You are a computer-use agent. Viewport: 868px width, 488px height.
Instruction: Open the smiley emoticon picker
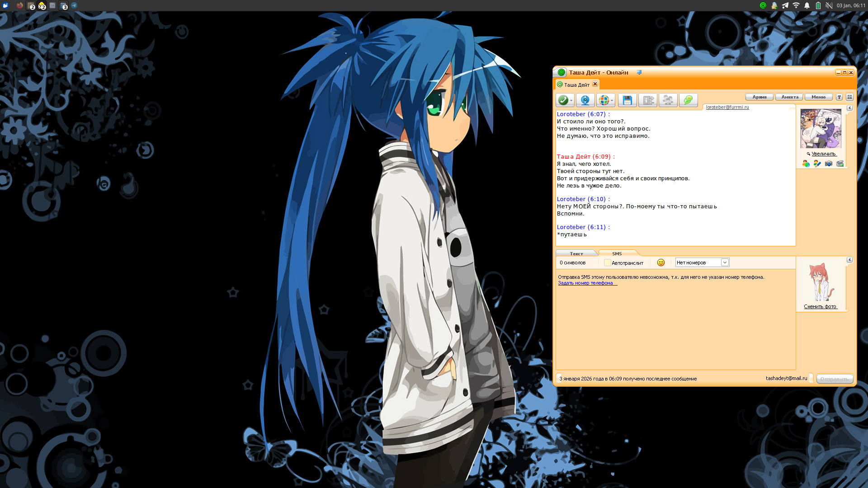point(660,263)
